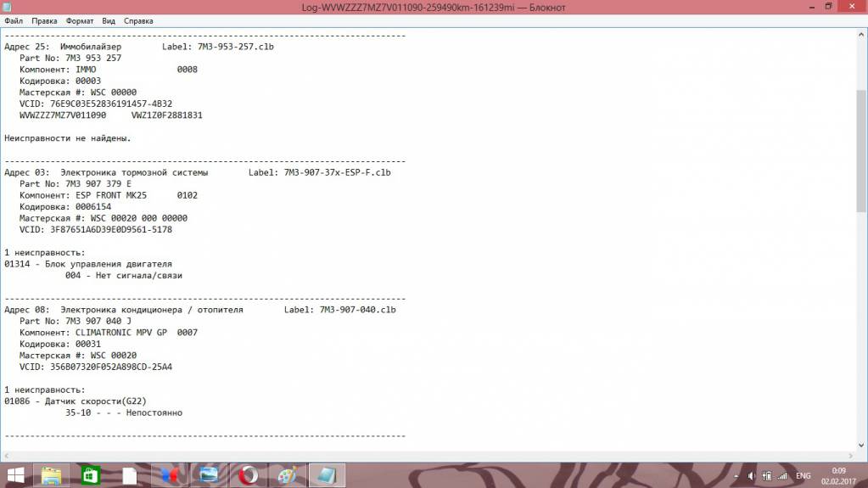
Task: Switch to Opera browser in the taskbar
Action: click(x=247, y=475)
